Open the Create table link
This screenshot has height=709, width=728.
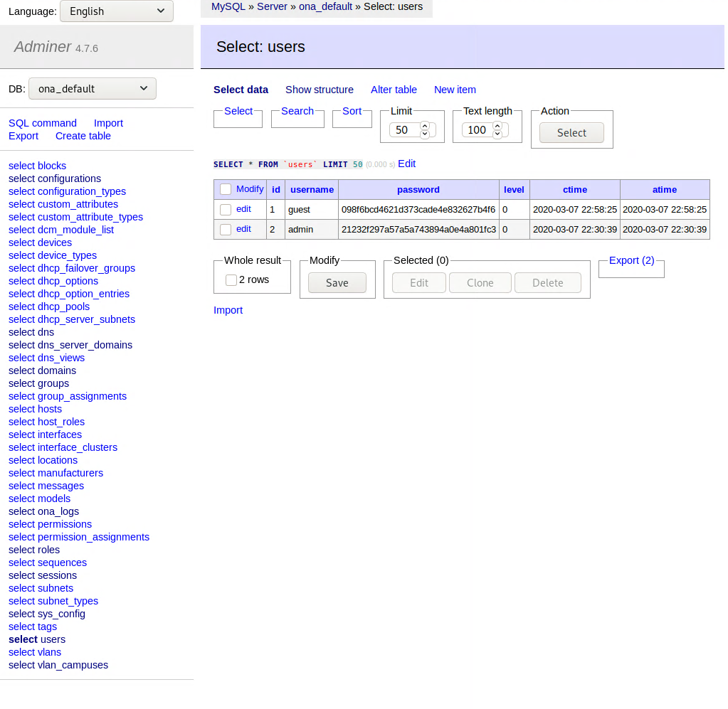point(83,137)
